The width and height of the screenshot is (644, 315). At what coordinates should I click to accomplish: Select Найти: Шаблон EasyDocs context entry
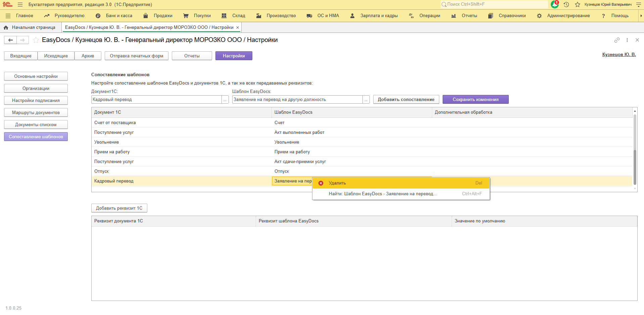pyautogui.click(x=382, y=194)
